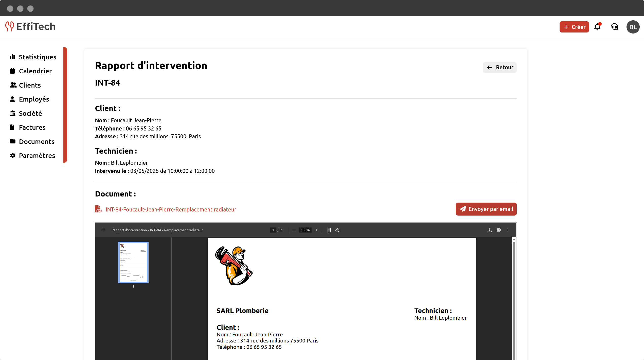Print the intervention report PDF
644x360 pixels.
(x=498, y=230)
